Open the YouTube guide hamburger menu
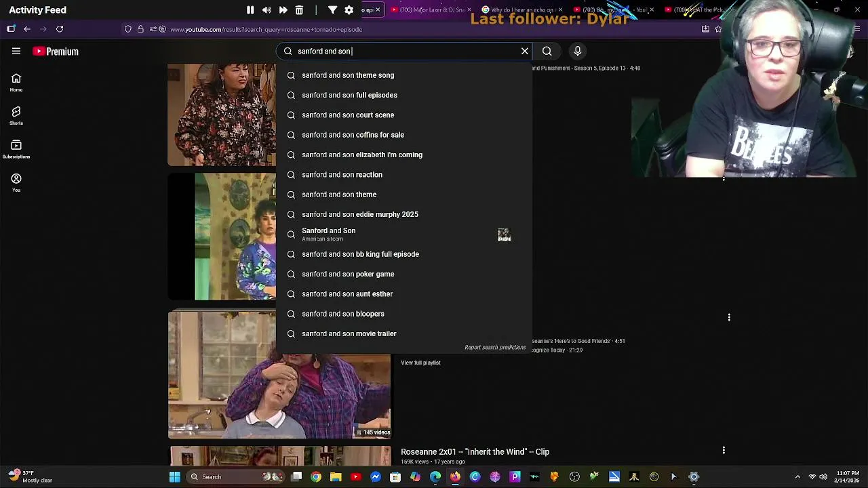The image size is (868, 488). pyautogui.click(x=16, y=51)
